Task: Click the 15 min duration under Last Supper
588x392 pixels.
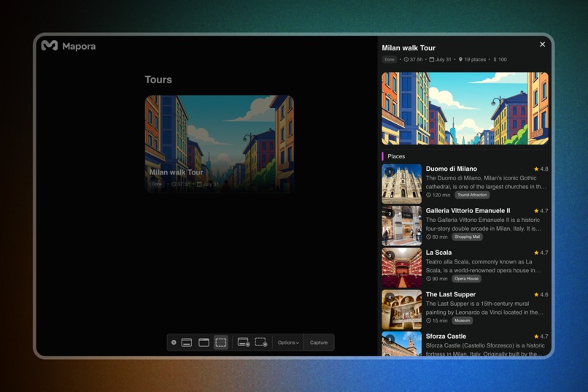Action: tap(436, 320)
